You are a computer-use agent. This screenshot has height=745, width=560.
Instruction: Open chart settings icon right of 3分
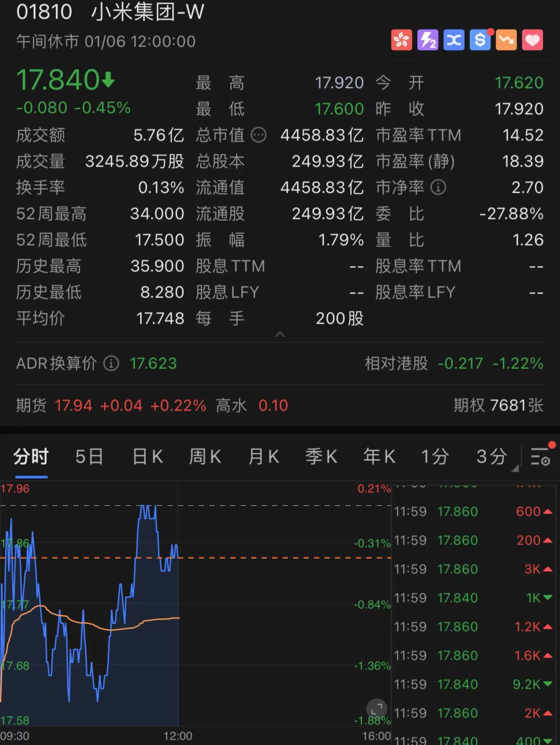point(541,457)
